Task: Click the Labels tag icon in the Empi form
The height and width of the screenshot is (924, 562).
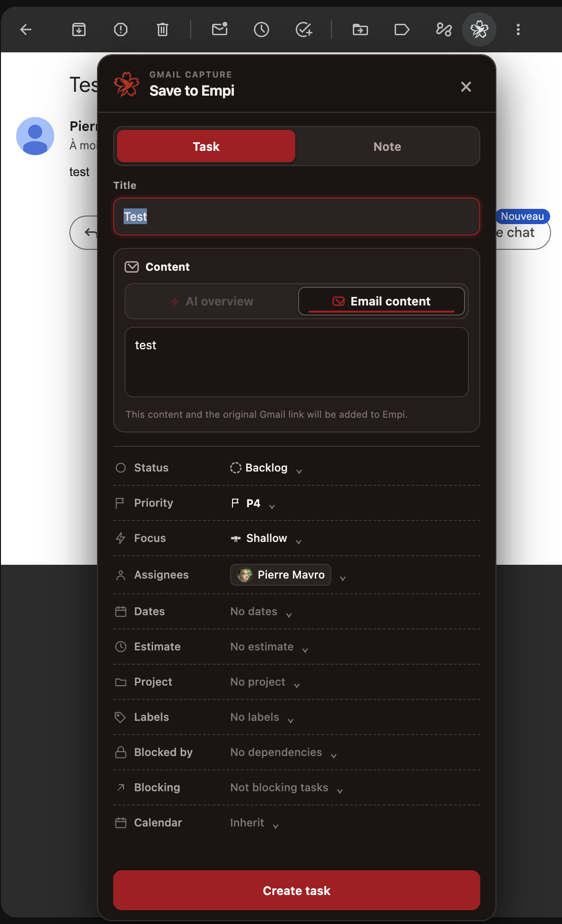Action: (120, 717)
